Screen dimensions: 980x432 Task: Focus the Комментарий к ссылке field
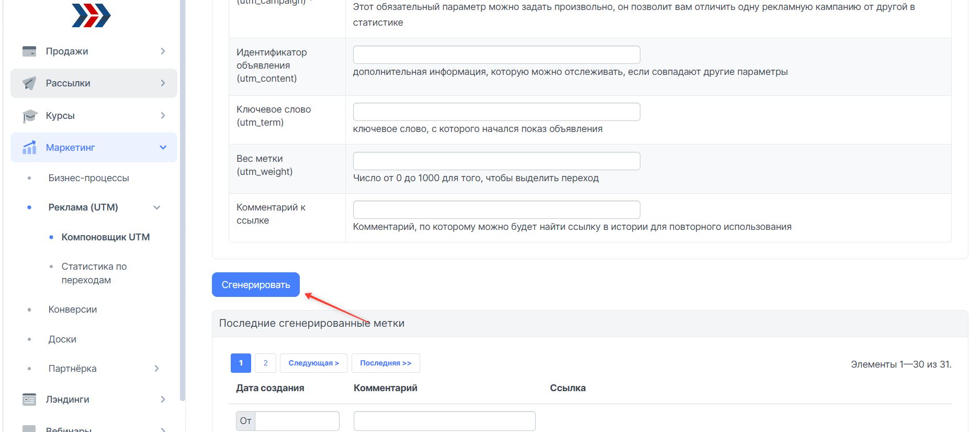tap(497, 210)
